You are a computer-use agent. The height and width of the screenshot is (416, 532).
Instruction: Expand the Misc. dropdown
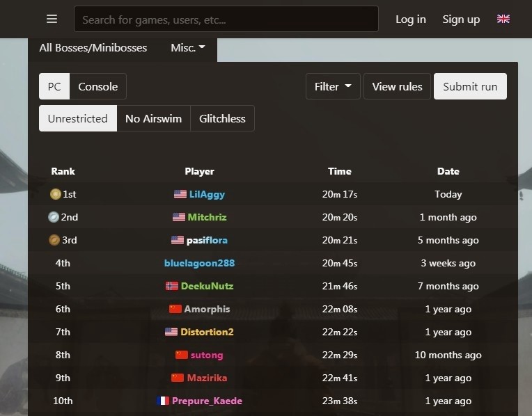187,48
